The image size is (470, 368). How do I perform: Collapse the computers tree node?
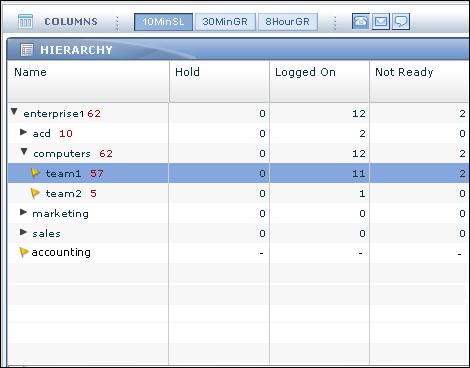(x=24, y=152)
